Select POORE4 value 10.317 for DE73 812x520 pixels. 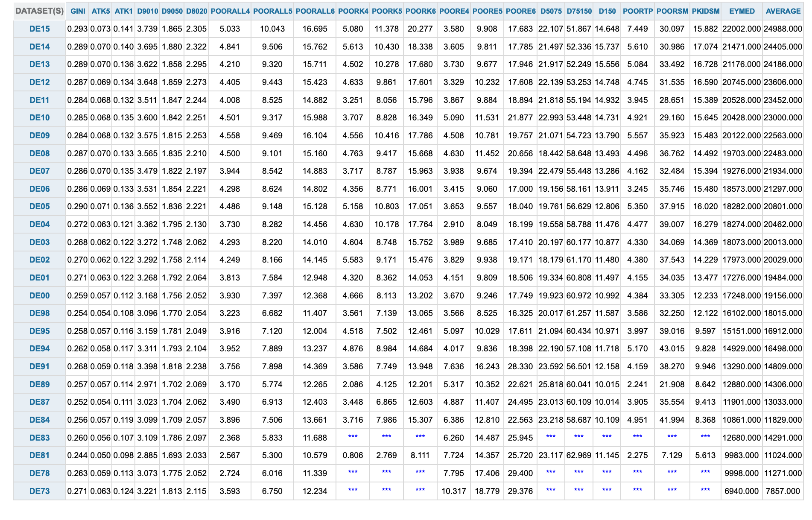click(454, 491)
